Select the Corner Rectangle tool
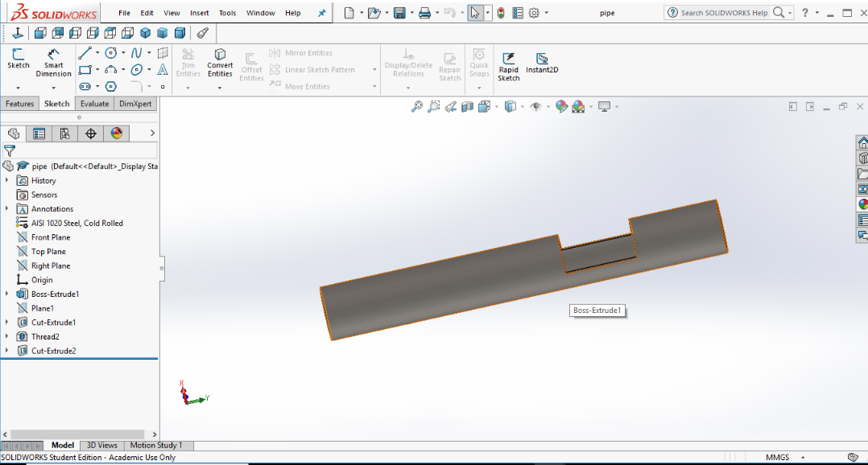Screen dimensions: 868x465 pos(85,70)
